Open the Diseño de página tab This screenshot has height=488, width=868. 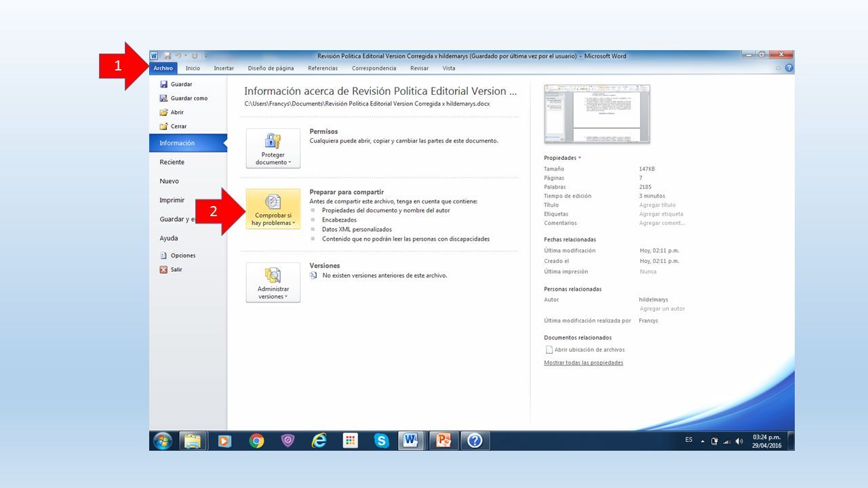tap(271, 68)
